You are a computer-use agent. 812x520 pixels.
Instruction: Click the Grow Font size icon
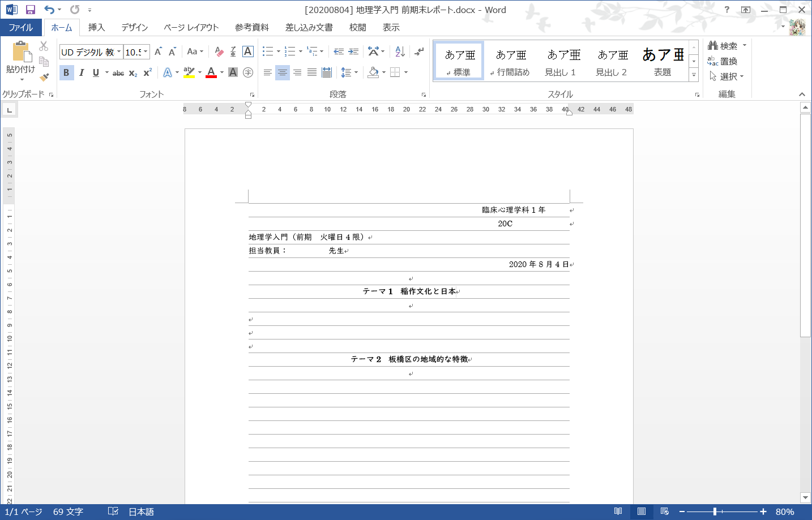pos(158,51)
